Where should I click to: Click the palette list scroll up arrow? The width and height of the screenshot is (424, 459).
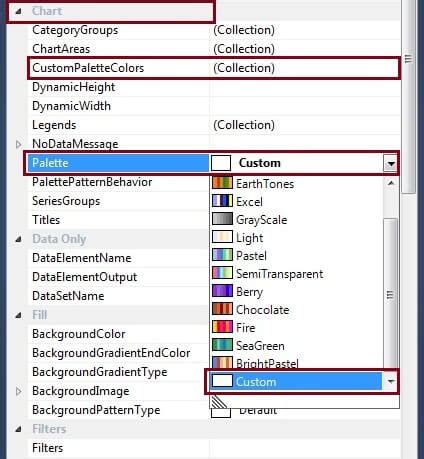(391, 183)
